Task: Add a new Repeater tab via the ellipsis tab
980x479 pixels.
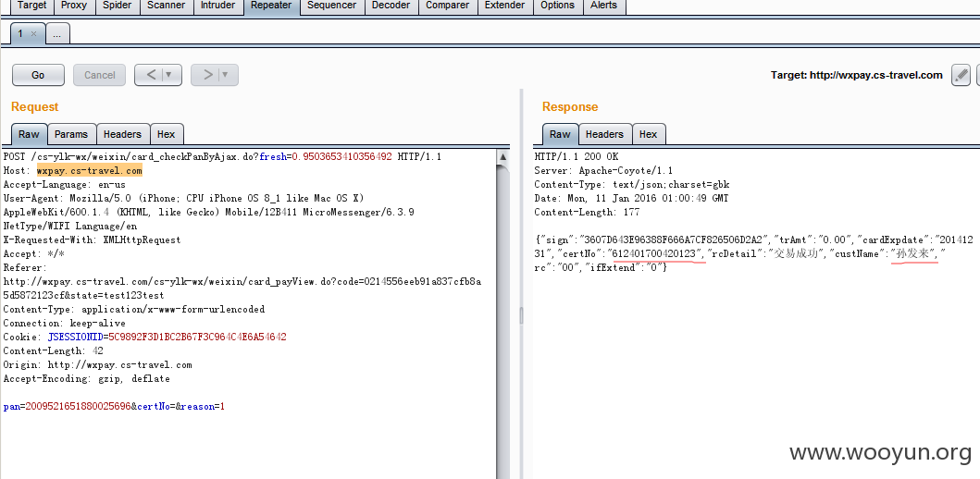Action: (56, 34)
